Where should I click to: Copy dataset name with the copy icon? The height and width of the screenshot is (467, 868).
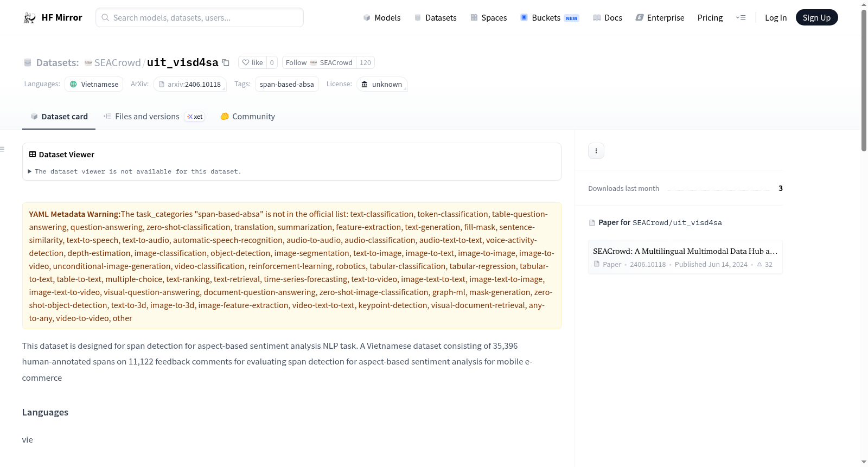tap(226, 62)
